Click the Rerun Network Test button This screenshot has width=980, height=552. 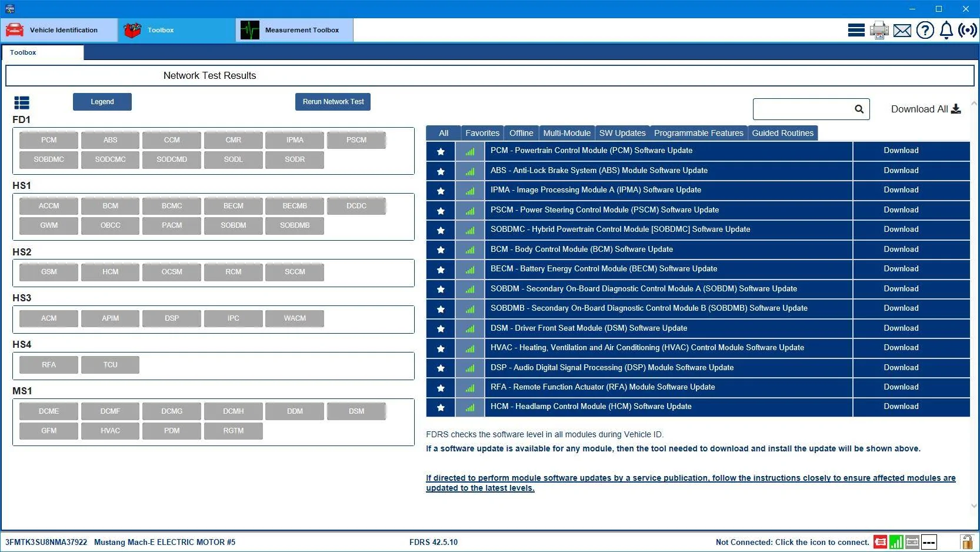333,102
